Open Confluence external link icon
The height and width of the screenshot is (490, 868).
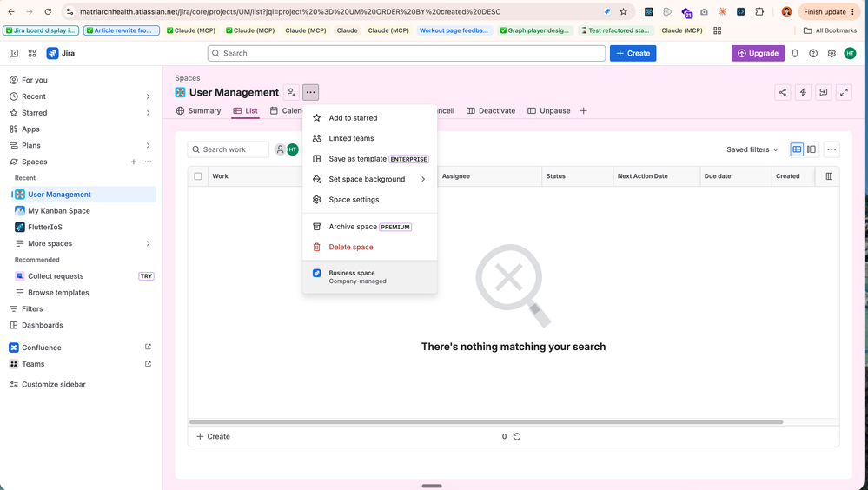(148, 348)
